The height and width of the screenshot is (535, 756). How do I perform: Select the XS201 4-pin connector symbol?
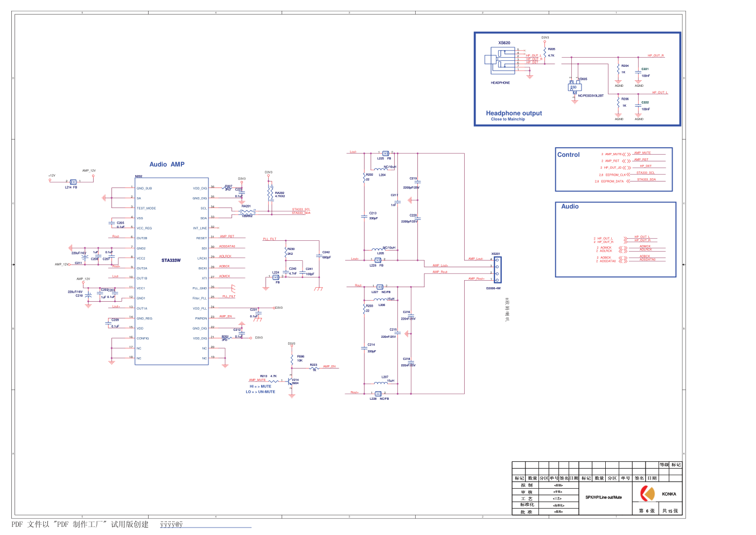coord(497,269)
